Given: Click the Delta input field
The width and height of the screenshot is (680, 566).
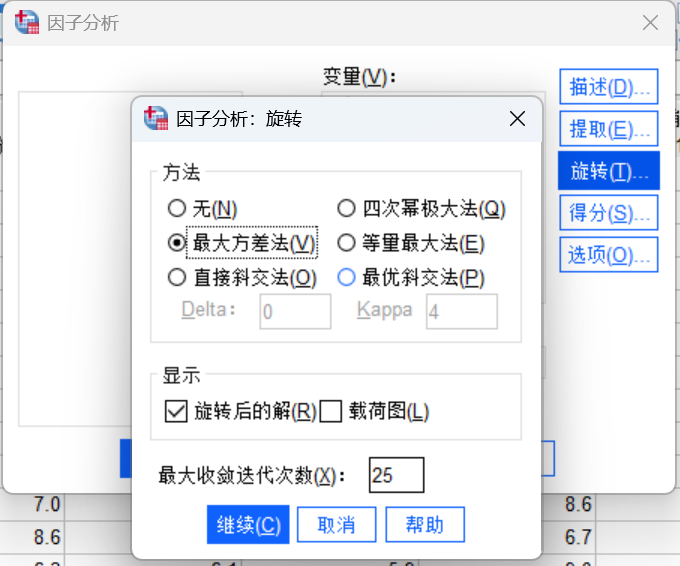Looking at the screenshot, I should 295,311.
